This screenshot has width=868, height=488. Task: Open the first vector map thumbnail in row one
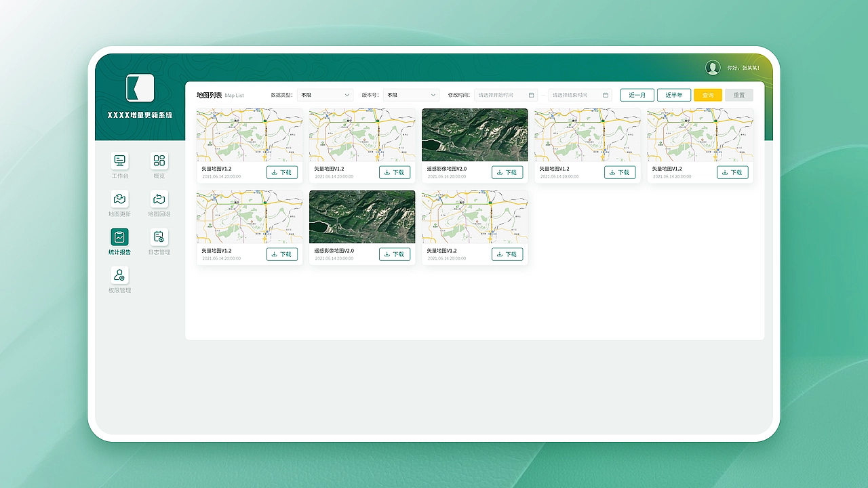(250, 135)
